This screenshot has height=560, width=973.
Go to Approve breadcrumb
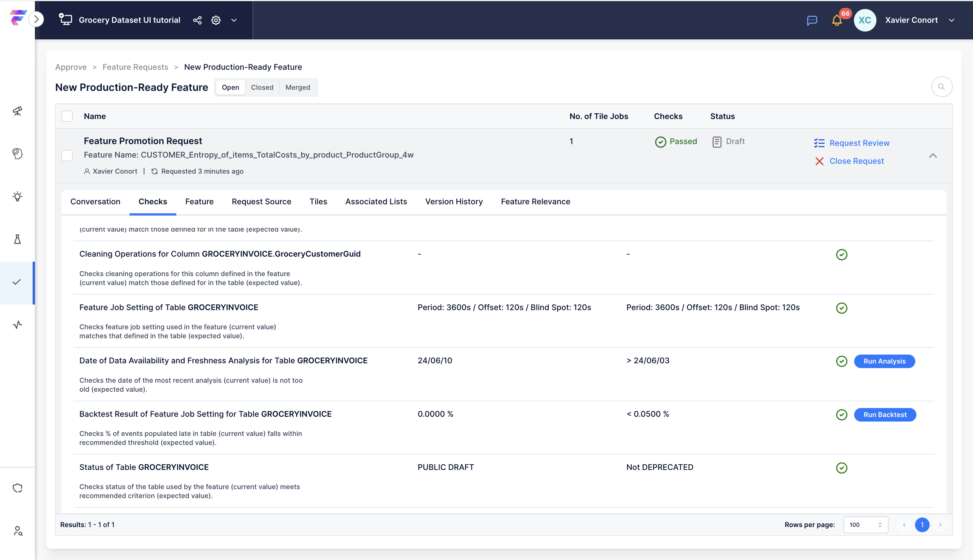[71, 67]
